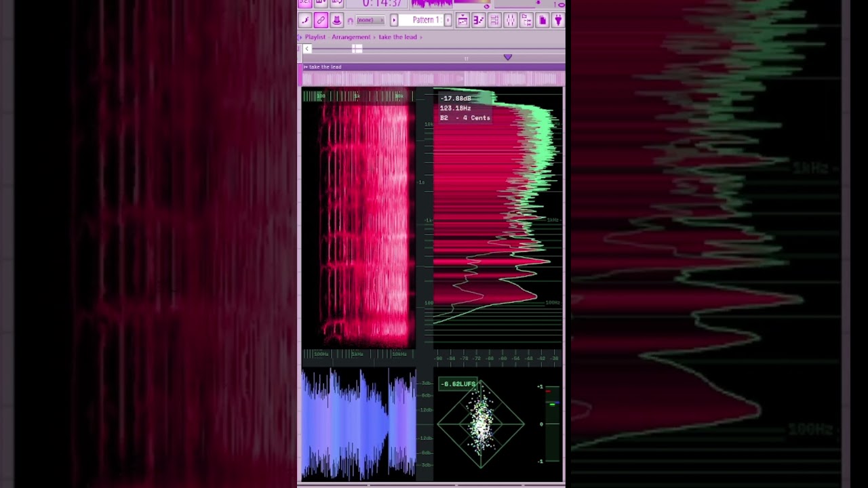Click the stamp hat icon in toolbar

click(x=336, y=20)
